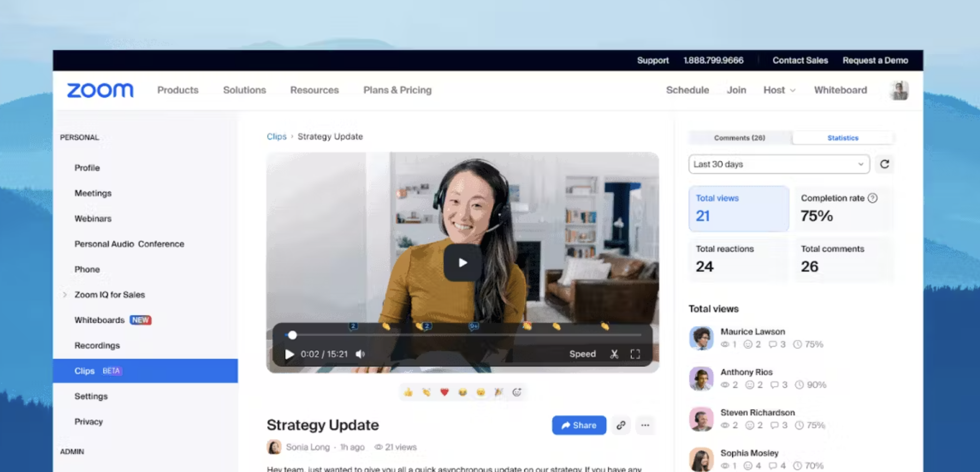
Task: Click Completion rate help question icon
Action: point(873,198)
